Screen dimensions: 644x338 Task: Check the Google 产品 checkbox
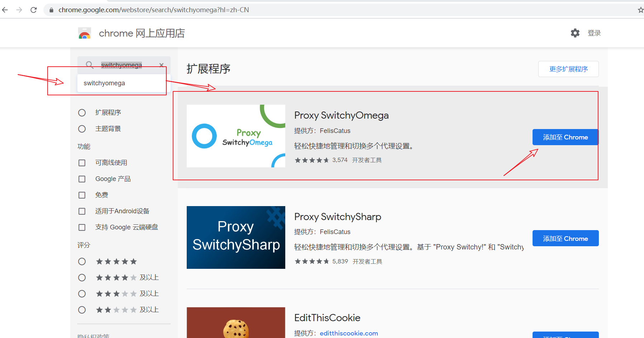coord(82,179)
